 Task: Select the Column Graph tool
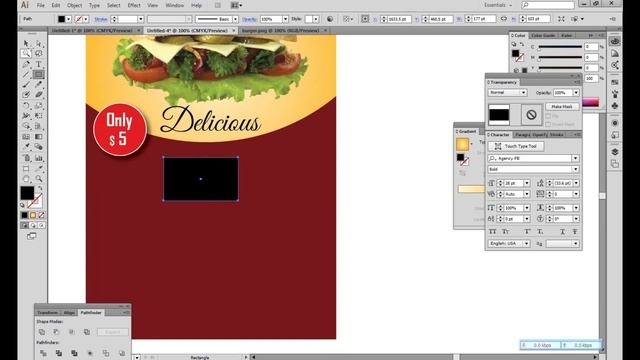[x=39, y=158]
